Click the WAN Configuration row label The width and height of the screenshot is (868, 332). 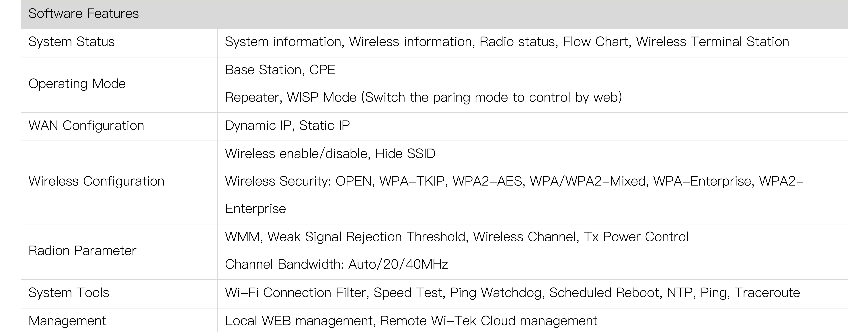86,125
